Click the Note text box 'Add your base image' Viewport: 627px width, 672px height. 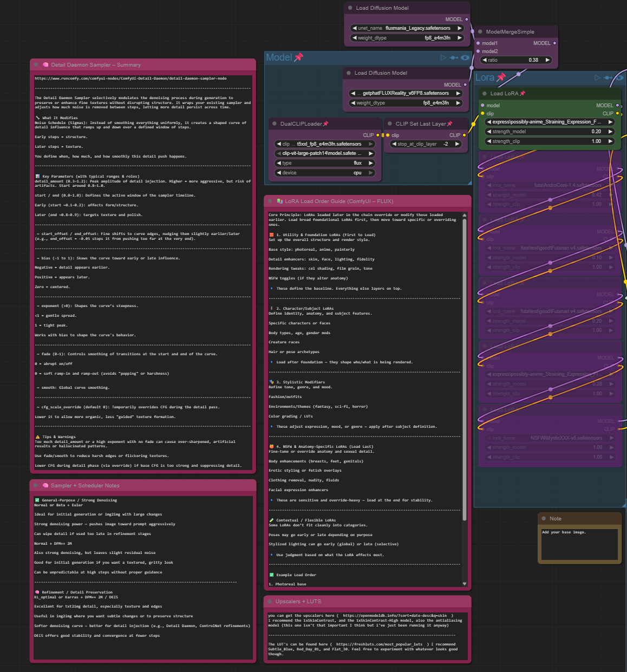pos(579,544)
